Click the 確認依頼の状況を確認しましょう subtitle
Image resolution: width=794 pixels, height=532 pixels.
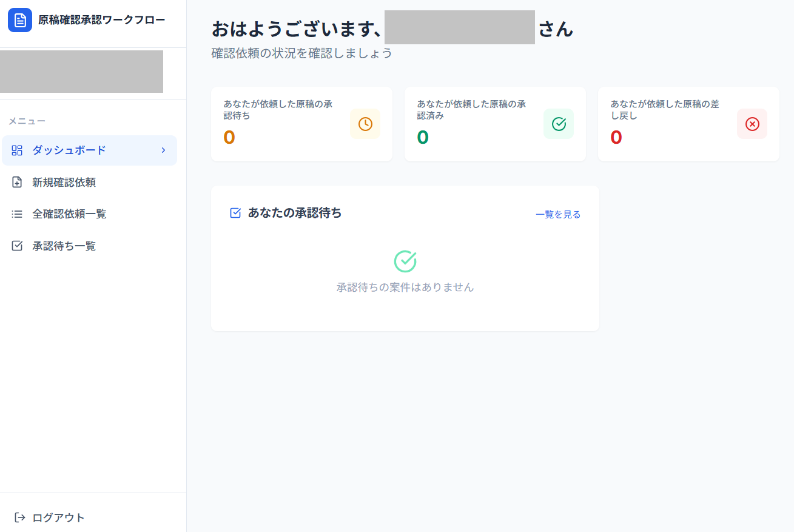(302, 53)
